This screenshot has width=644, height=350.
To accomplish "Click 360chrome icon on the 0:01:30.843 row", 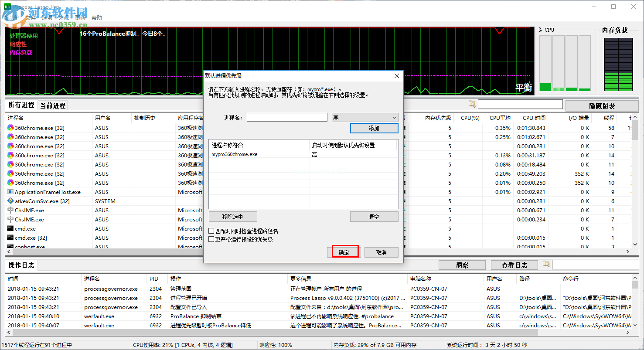I will 10,128.
